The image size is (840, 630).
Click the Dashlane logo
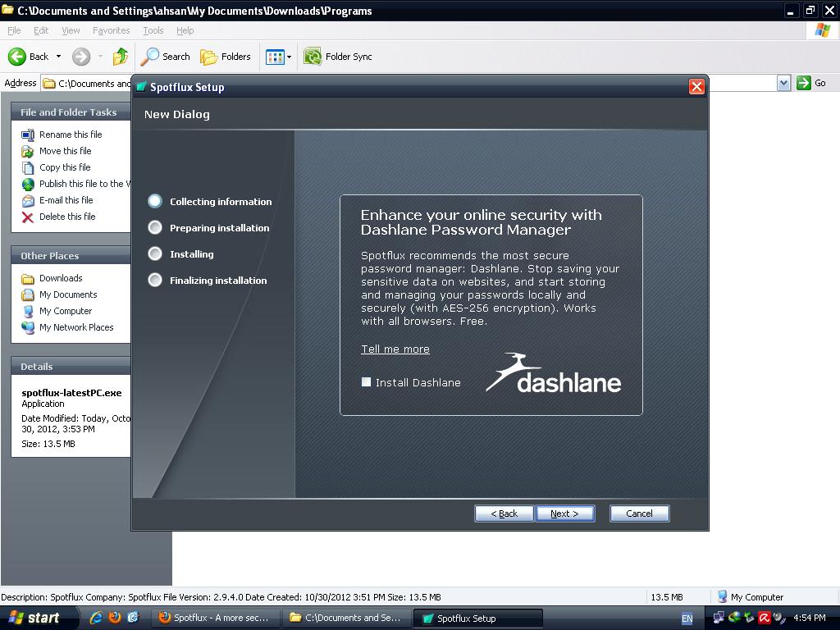pos(554,373)
